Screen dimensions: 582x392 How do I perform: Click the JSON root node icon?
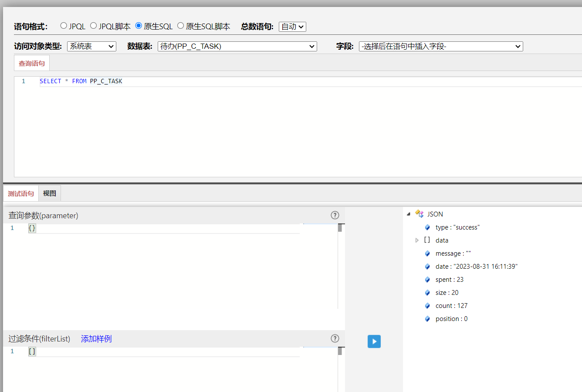(x=420, y=214)
